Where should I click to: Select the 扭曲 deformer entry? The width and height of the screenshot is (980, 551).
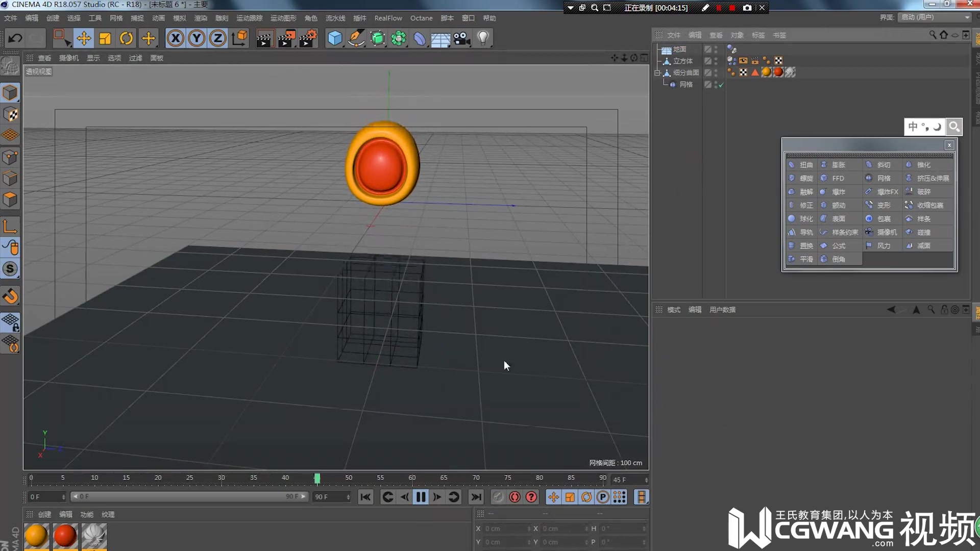(805, 165)
